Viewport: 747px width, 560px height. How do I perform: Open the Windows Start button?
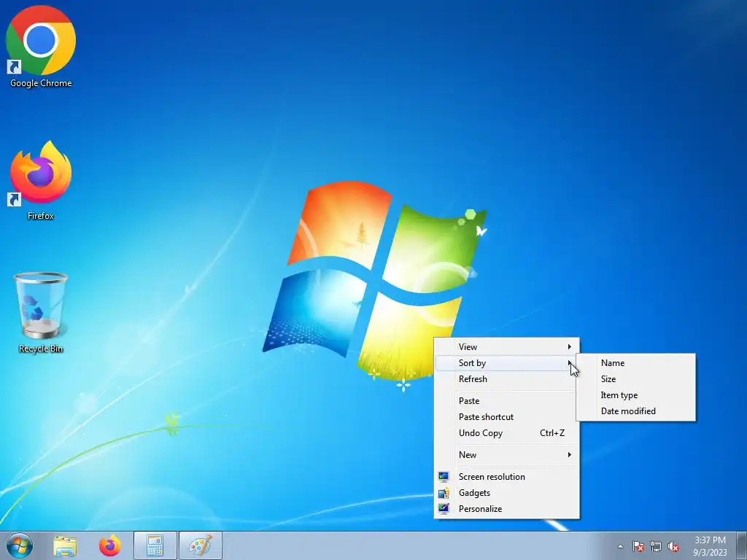pos(19,545)
